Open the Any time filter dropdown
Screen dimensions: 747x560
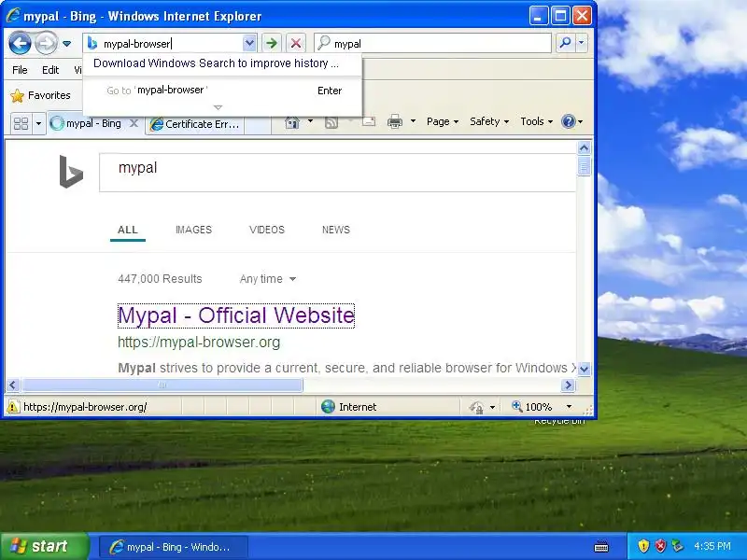[268, 279]
